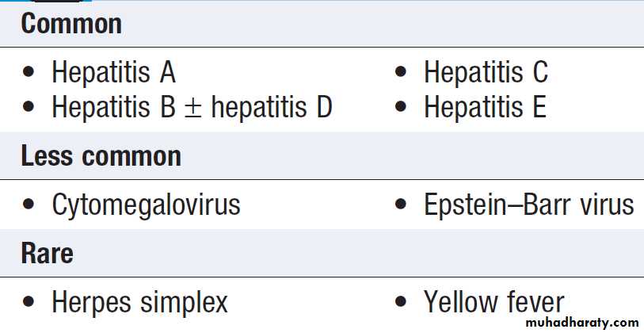The image size is (644, 333).
Task: Click the "Common" section header
Action: pos(71,24)
